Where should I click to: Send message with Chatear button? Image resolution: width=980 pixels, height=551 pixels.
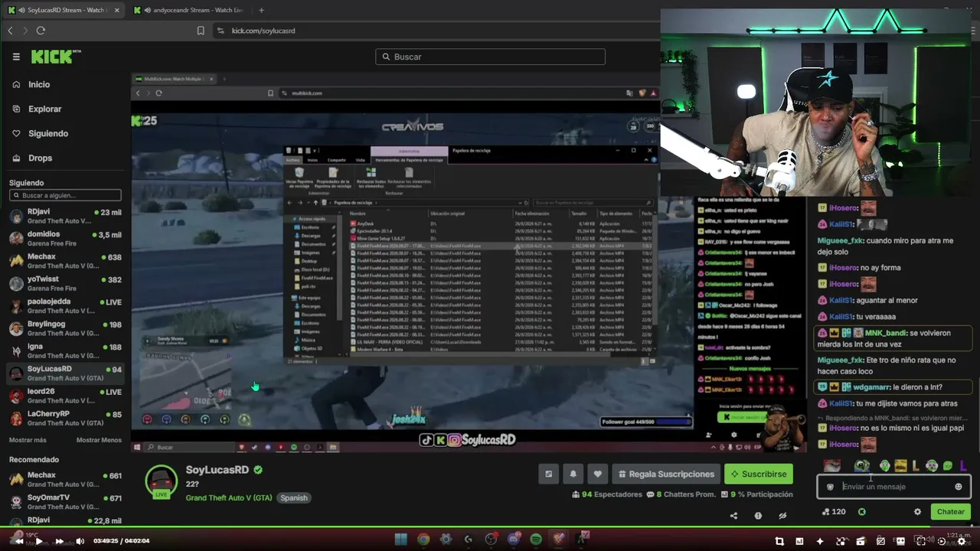(x=950, y=512)
